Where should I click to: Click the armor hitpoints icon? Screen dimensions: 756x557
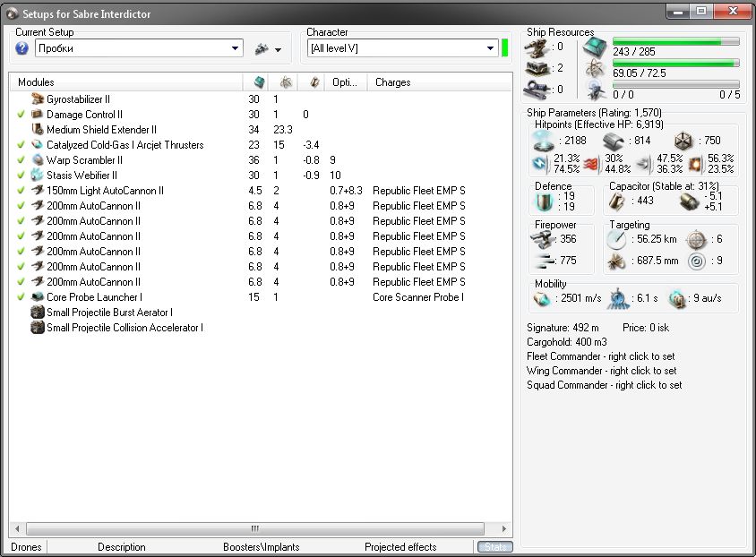614,141
